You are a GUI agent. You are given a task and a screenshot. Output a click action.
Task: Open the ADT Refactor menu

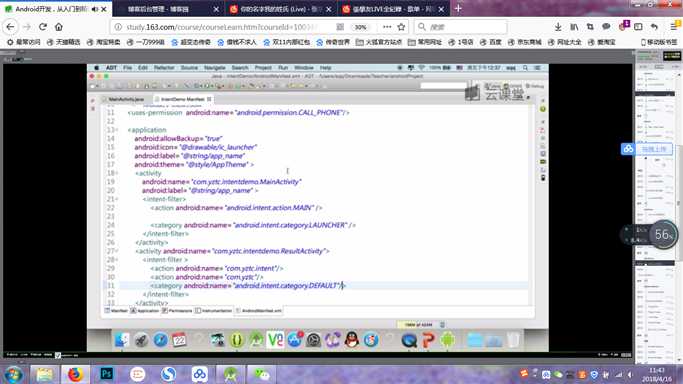(164, 68)
